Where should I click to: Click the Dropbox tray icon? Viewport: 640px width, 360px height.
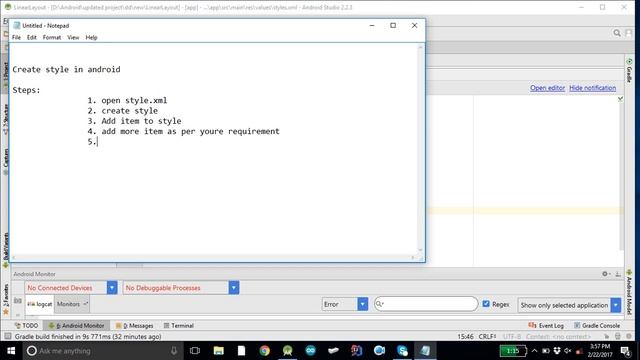point(557,351)
